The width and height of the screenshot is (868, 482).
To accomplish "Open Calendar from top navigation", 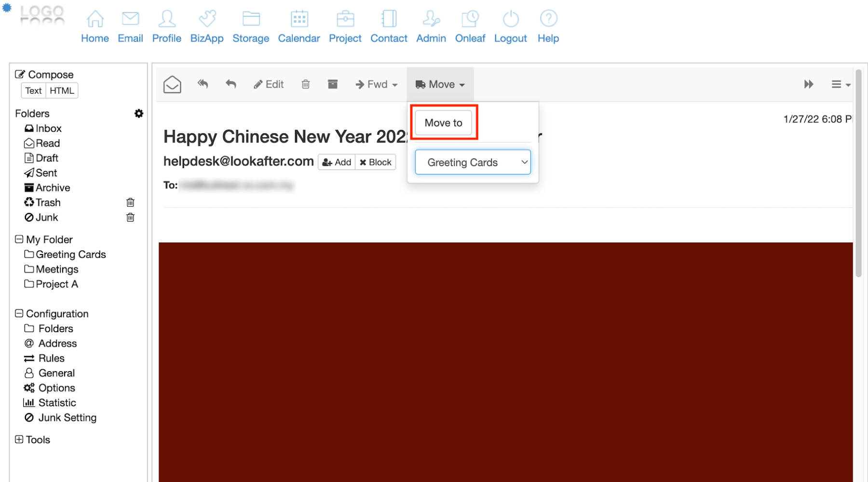I will click(x=298, y=27).
